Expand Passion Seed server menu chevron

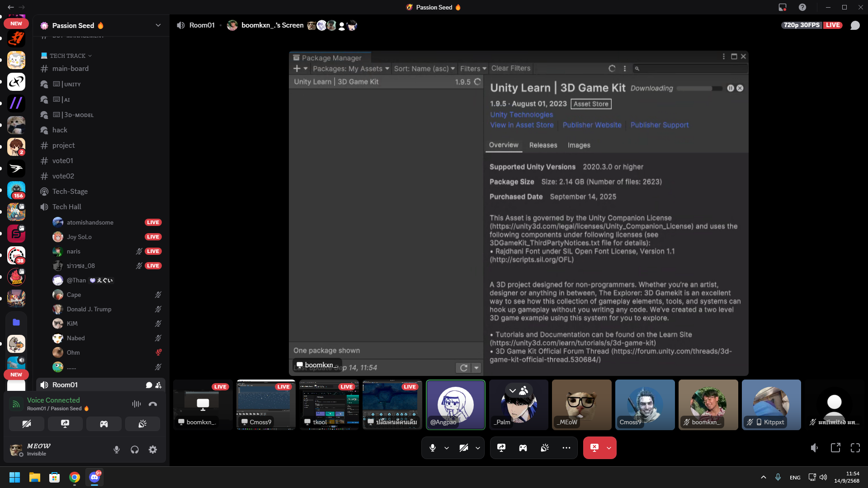point(158,25)
